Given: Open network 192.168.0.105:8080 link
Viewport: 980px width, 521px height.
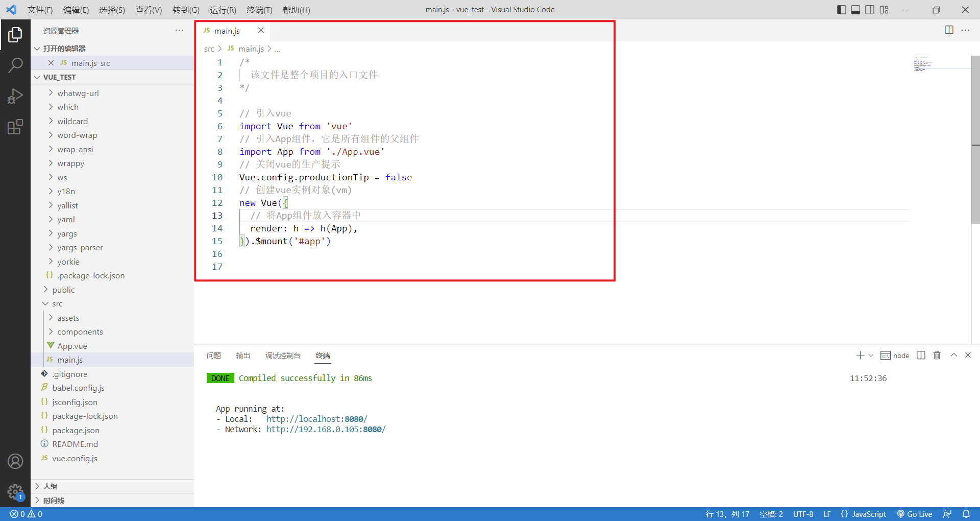Looking at the screenshot, I should tap(326, 429).
